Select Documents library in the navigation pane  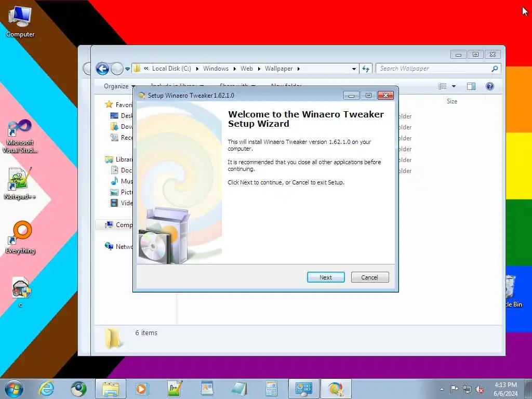tap(122, 170)
